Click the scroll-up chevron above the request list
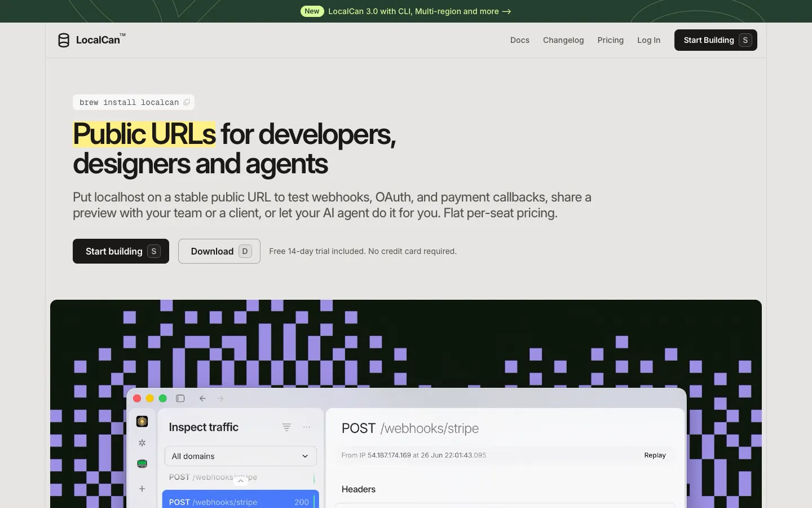 (241, 481)
